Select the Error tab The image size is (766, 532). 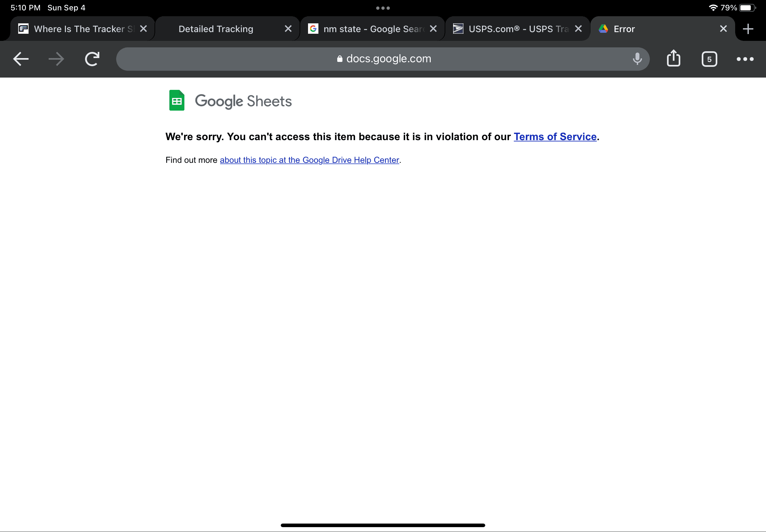click(x=662, y=29)
